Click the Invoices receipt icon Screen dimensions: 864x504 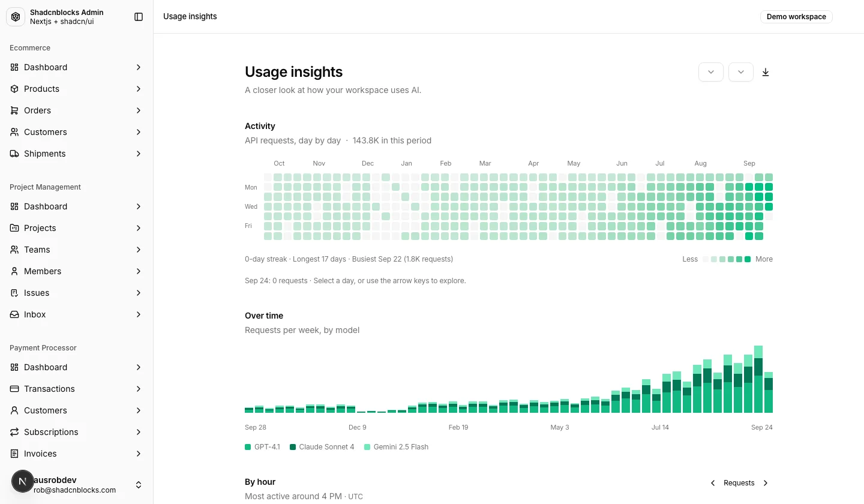[14, 454]
